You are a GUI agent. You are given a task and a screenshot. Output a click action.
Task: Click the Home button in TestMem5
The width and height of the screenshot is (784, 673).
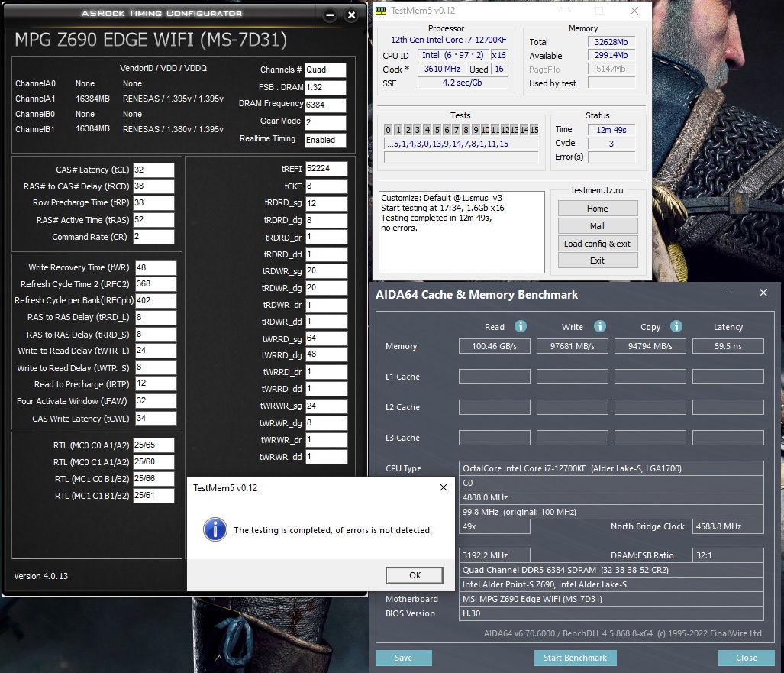click(598, 209)
